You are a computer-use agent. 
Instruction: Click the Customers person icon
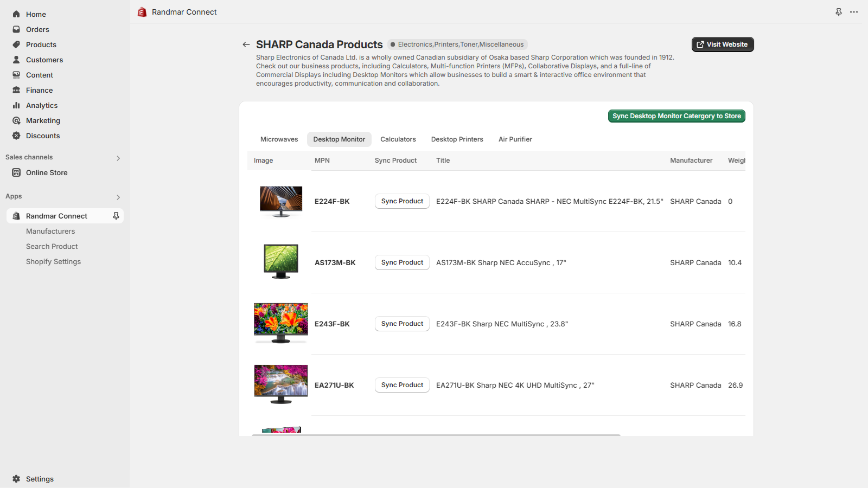[16, 60]
